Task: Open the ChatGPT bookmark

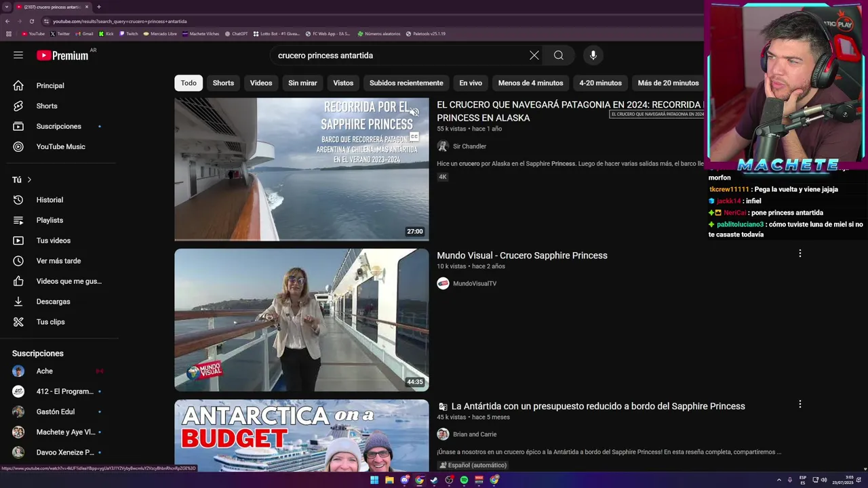Action: tap(237, 33)
